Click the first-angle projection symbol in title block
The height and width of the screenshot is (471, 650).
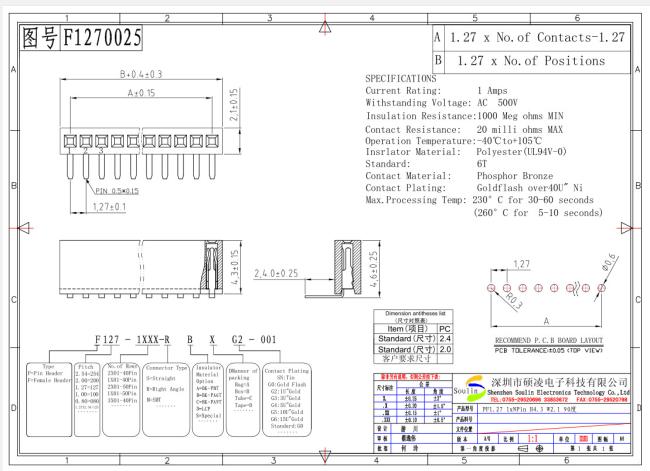coord(531,448)
